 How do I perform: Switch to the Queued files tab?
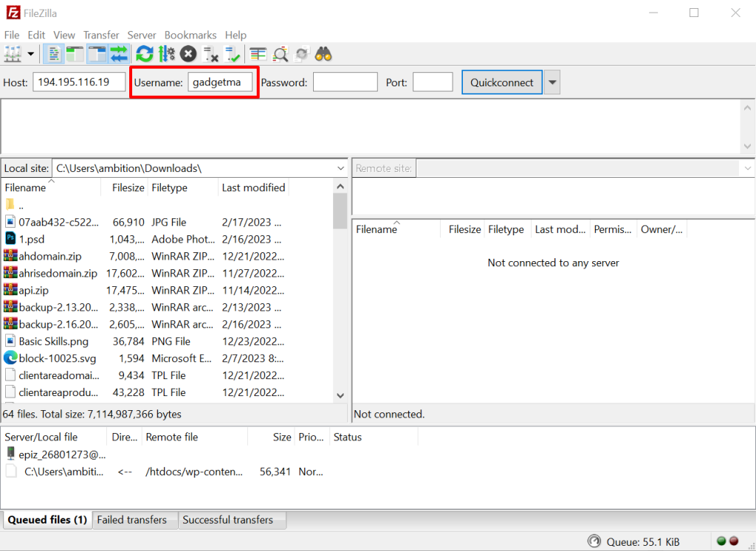coord(47,520)
